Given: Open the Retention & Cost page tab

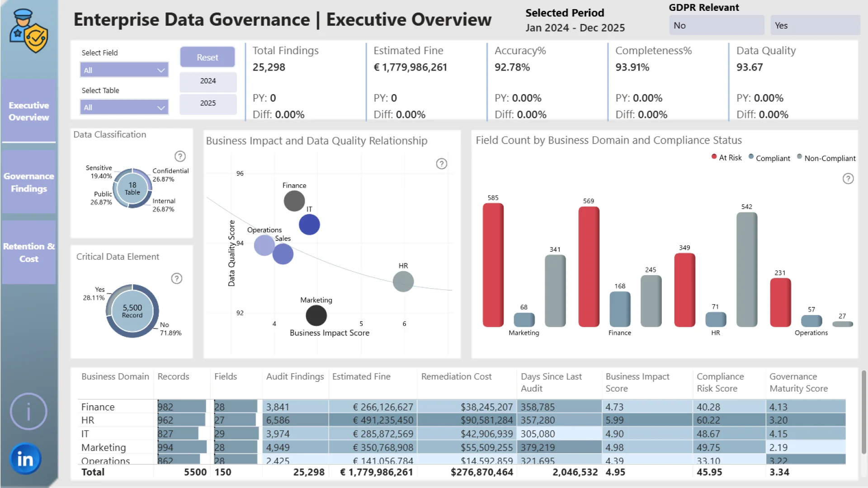Looking at the screenshot, I should coord(29,253).
